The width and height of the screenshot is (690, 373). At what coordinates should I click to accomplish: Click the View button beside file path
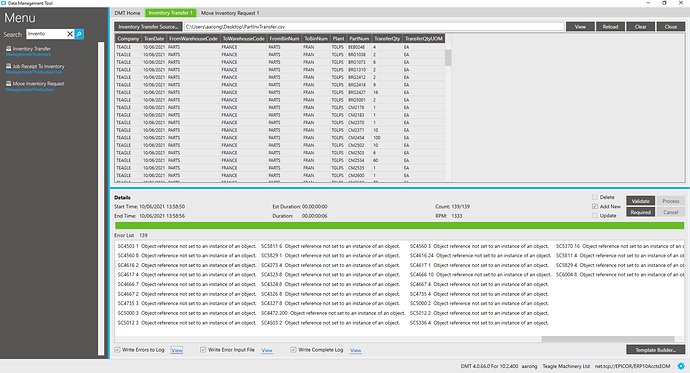coord(580,27)
